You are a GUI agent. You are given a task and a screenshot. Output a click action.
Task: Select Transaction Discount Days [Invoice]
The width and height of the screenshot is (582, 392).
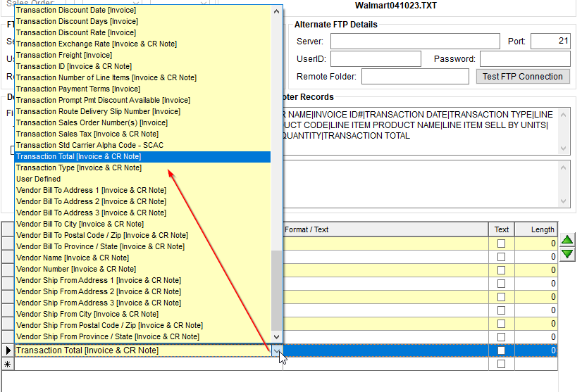pos(142,21)
